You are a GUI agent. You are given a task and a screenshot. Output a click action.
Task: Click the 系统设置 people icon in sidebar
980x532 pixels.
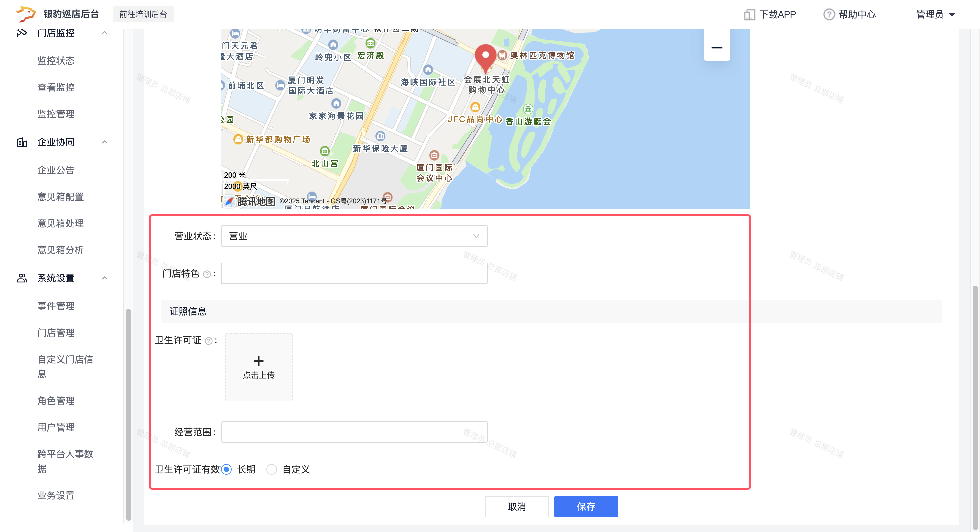tap(22, 278)
